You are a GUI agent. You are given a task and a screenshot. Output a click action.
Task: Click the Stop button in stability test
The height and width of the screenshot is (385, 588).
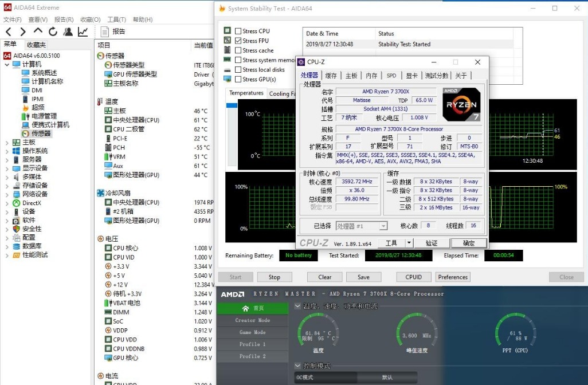click(x=274, y=277)
